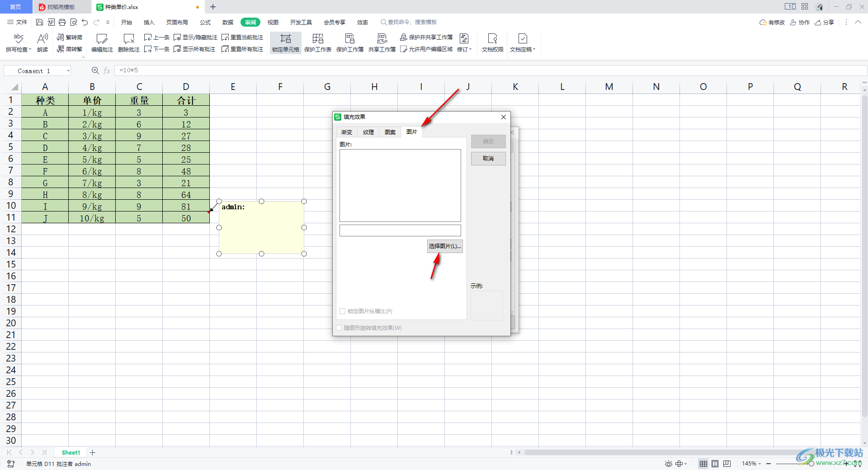
Task: Click 选择图片(L)... button in fill dialog
Action: tap(445, 246)
